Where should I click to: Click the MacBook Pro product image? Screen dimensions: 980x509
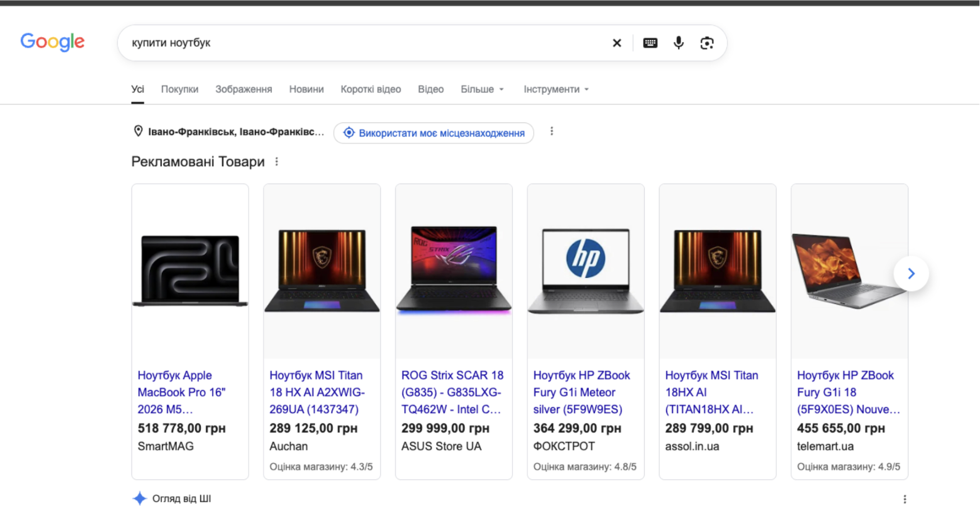(190, 270)
